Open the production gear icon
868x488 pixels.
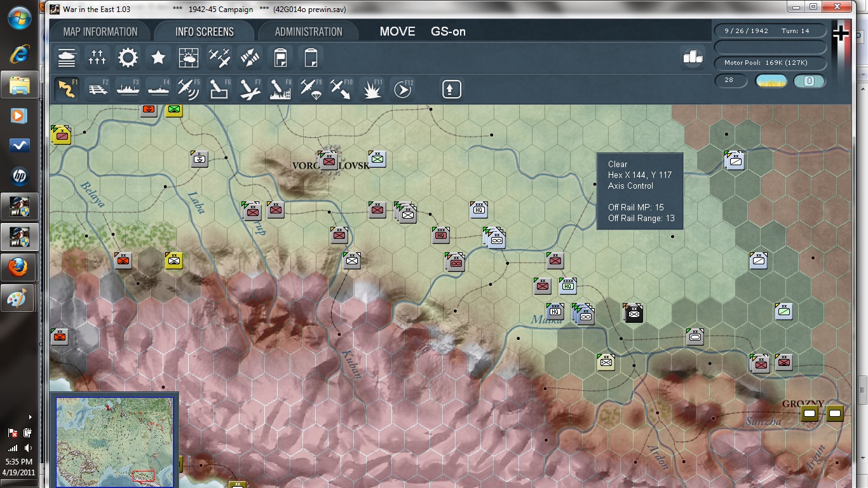coord(128,58)
